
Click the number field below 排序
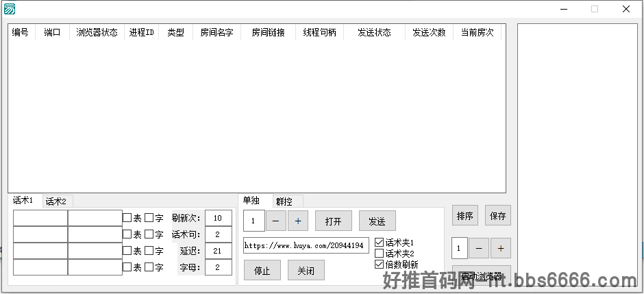460,248
